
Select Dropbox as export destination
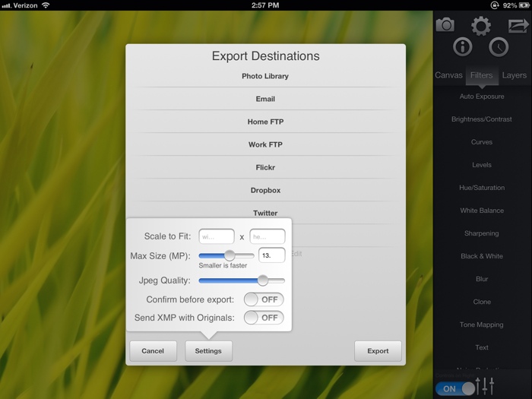[265, 190]
